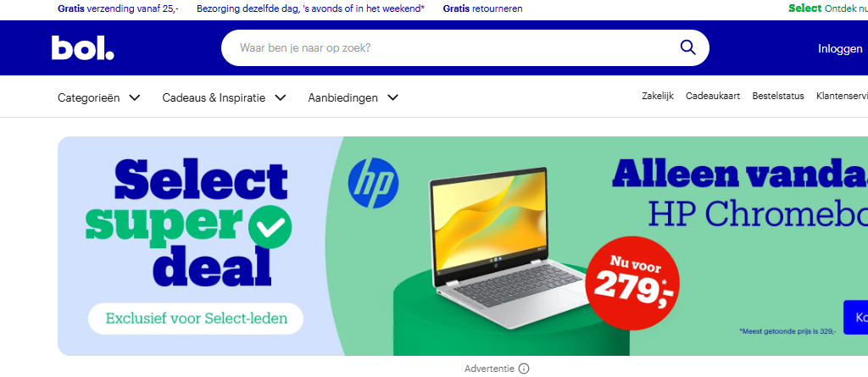Click the Exclusief voor Select-leden button

click(x=196, y=319)
